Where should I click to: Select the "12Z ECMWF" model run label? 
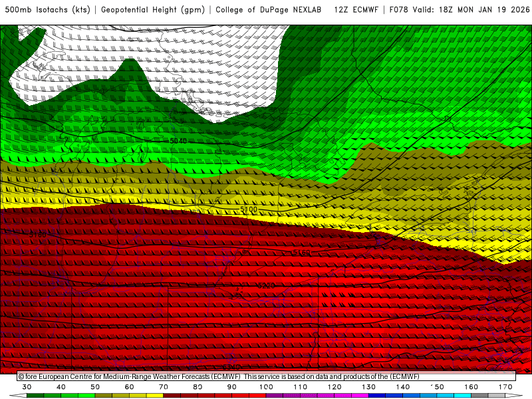click(356, 10)
